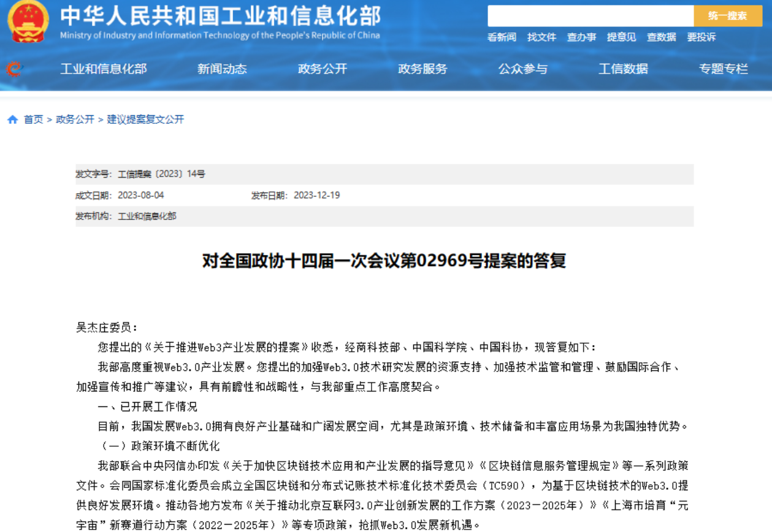This screenshot has width=772, height=532.
Task: Open the 找文件 quick link
Action: (x=541, y=37)
